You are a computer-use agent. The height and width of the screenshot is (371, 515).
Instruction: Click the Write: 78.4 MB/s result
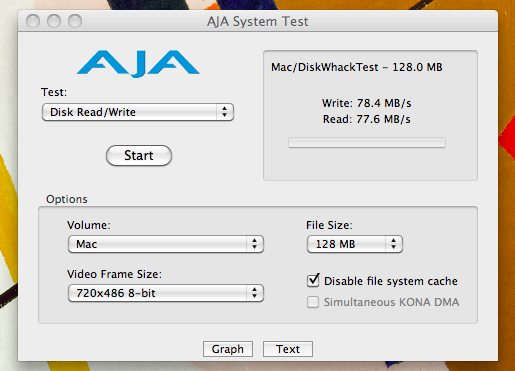[x=367, y=103]
